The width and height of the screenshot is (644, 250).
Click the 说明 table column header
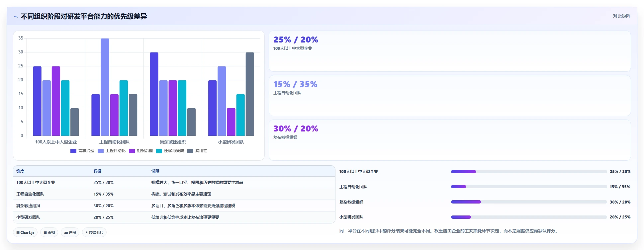pyautogui.click(x=155, y=171)
